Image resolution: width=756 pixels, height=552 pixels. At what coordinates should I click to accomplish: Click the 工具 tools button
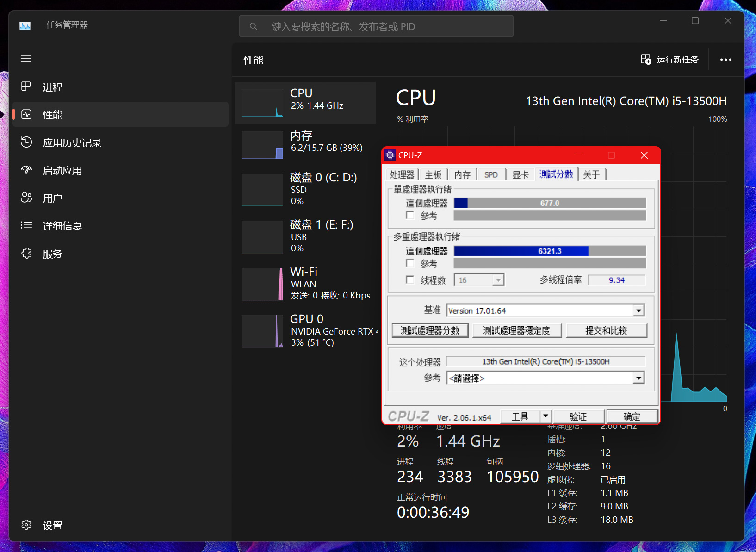pos(520,416)
